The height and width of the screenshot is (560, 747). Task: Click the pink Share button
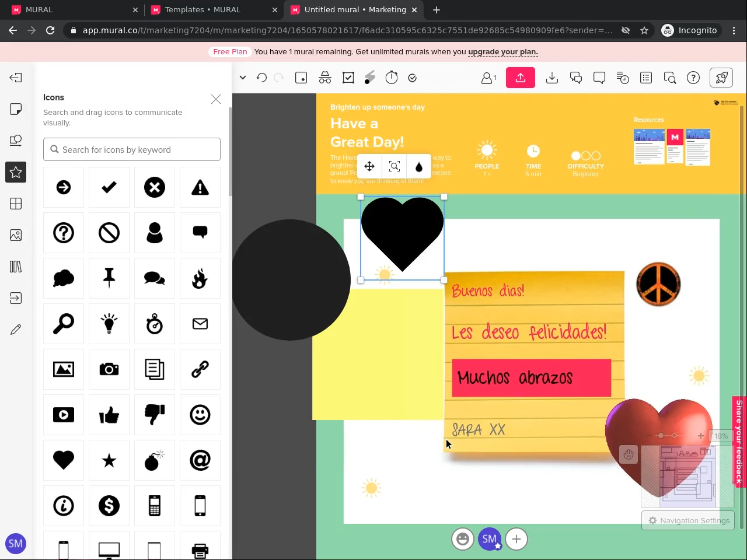pyautogui.click(x=521, y=78)
